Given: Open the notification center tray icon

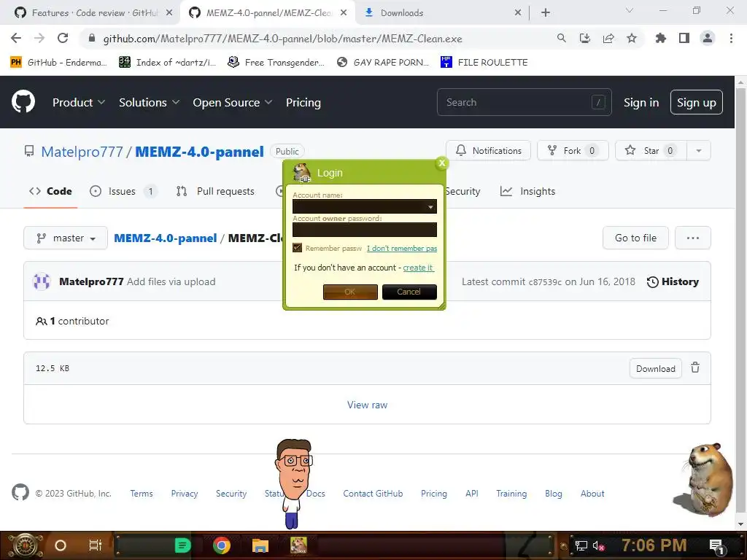Looking at the screenshot, I should tap(717, 545).
